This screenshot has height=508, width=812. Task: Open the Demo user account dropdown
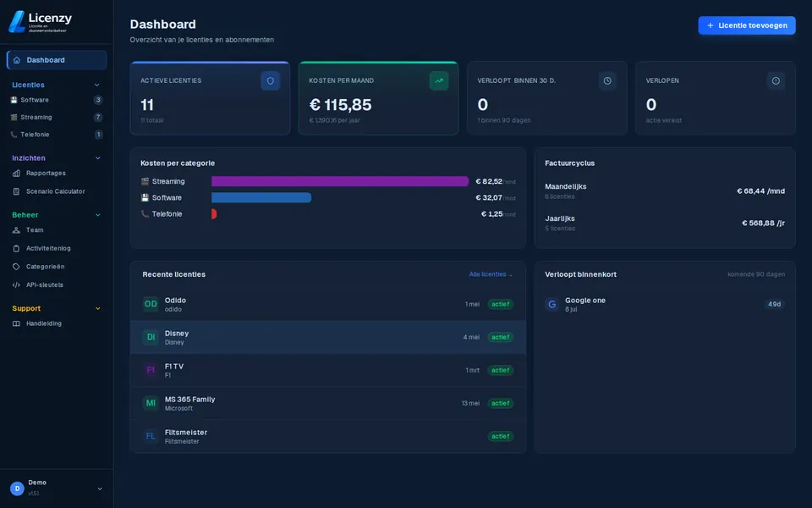(x=100, y=489)
